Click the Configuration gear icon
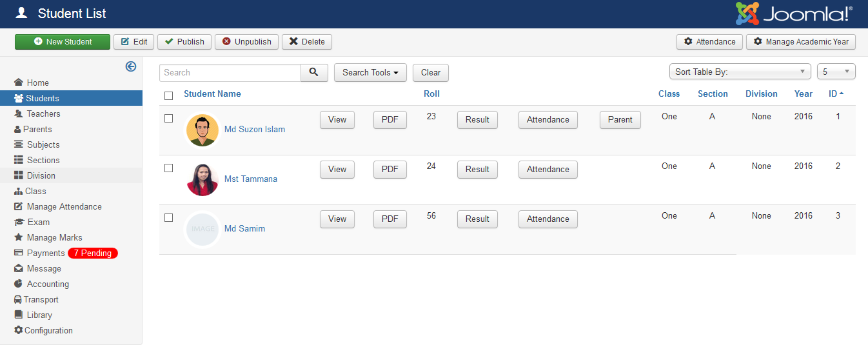Image resolution: width=868 pixels, height=356 pixels. coord(18,330)
